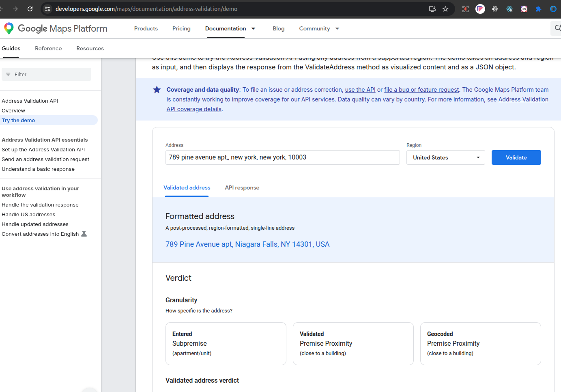This screenshot has height=392, width=561.
Task: Open 'file a bug or feature request' link
Action: pos(421,90)
